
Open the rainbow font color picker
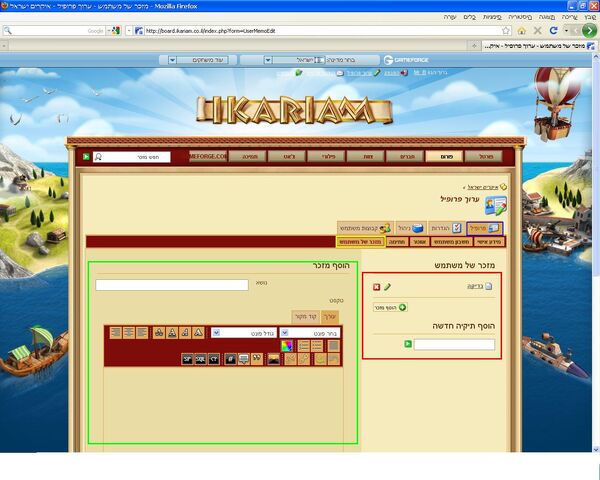287,346
